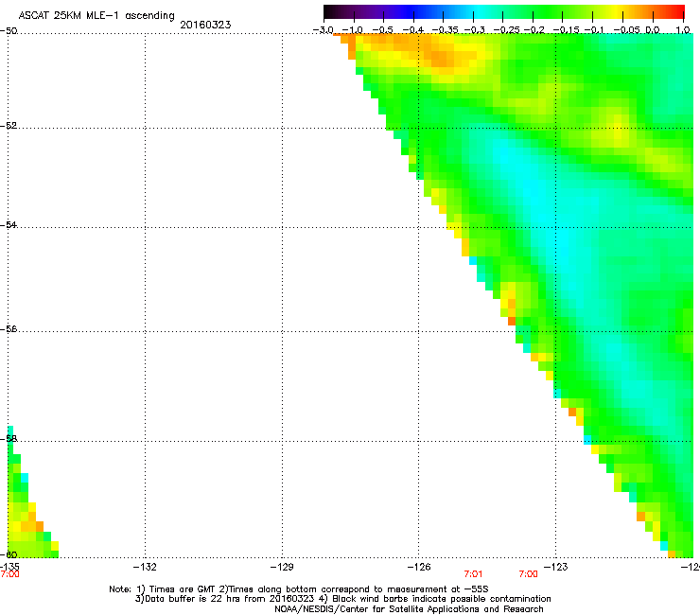Click latitude axis label -60
The height and width of the screenshot is (615, 700).
pyautogui.click(x=9, y=554)
